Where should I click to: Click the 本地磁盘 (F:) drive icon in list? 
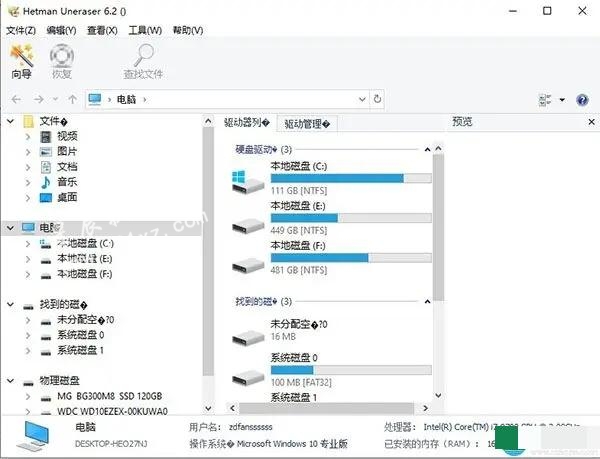[x=248, y=265]
